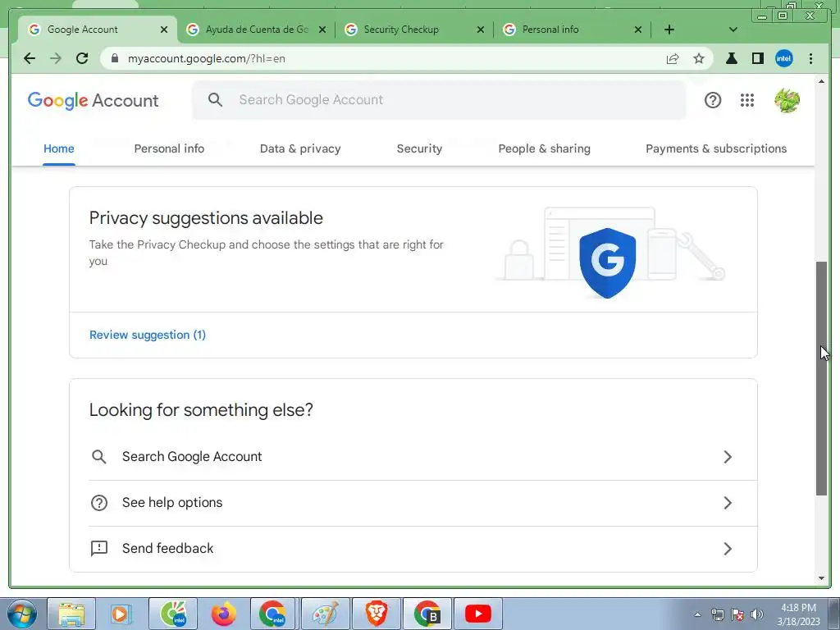Click the Privacy Checkup shield illustration
The height and width of the screenshot is (630, 840).
click(x=608, y=262)
